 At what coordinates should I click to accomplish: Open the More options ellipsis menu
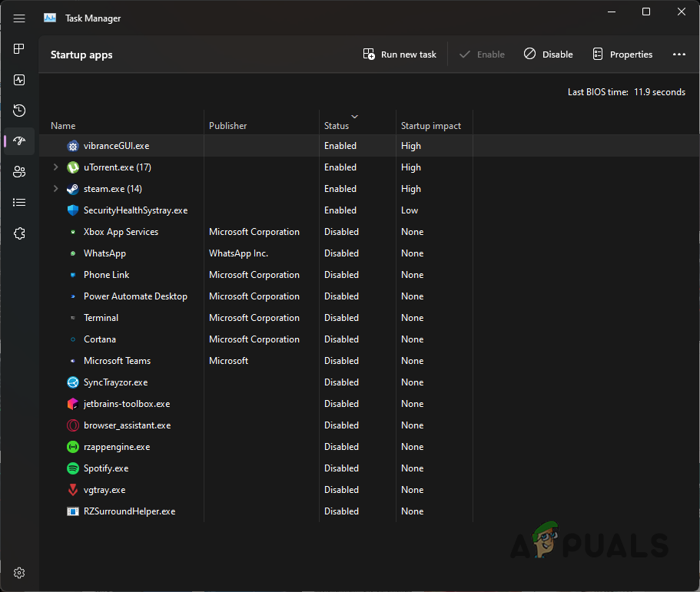click(x=678, y=54)
